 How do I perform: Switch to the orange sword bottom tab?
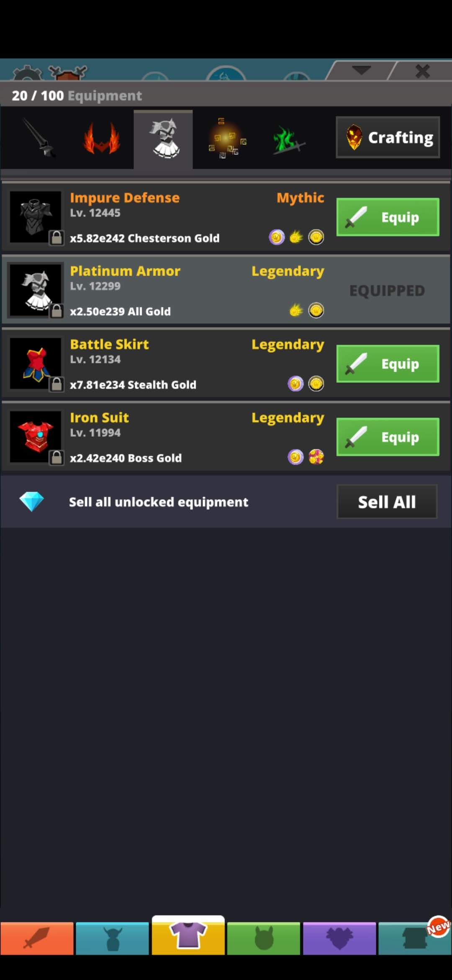37,938
